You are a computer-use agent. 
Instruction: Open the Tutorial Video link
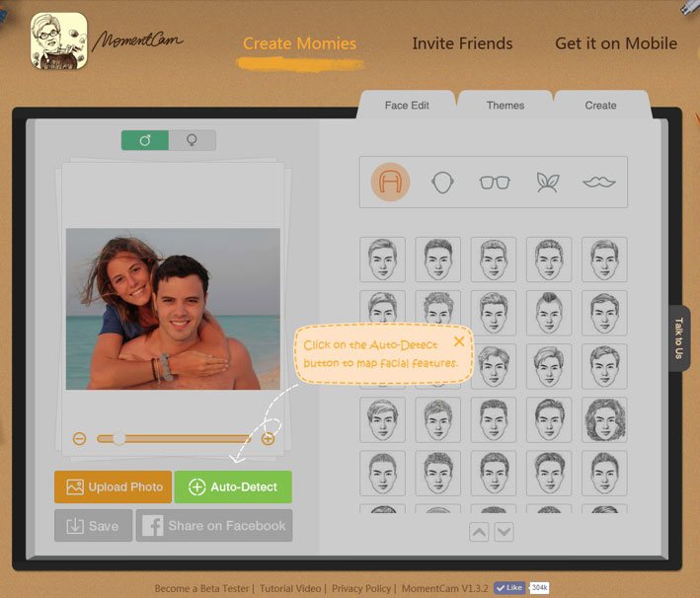pyautogui.click(x=290, y=588)
